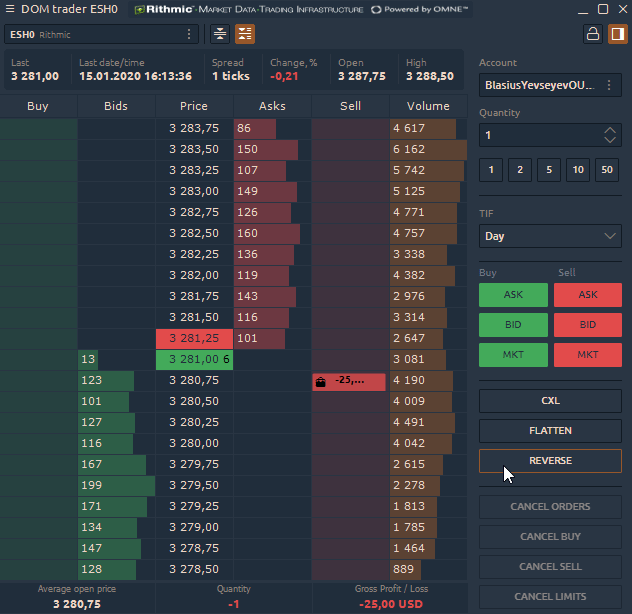This screenshot has width=632, height=614.
Task: Set quantity preset to 1
Action: 491,170
